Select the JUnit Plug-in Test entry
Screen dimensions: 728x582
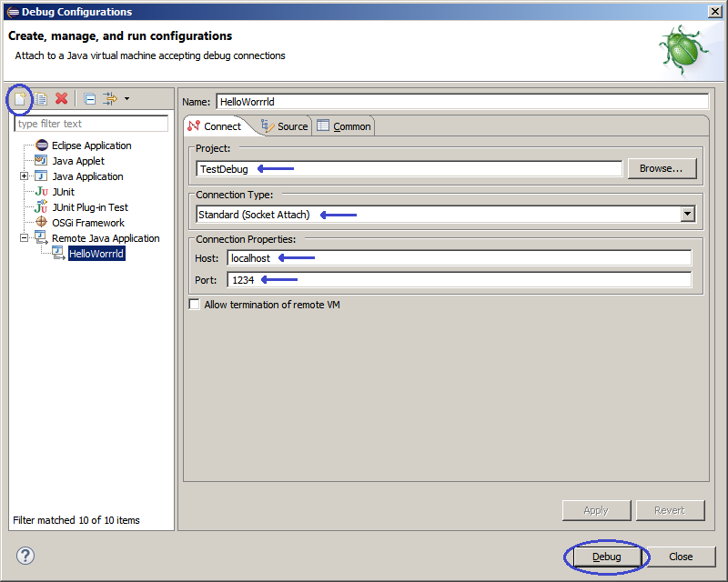(89, 207)
